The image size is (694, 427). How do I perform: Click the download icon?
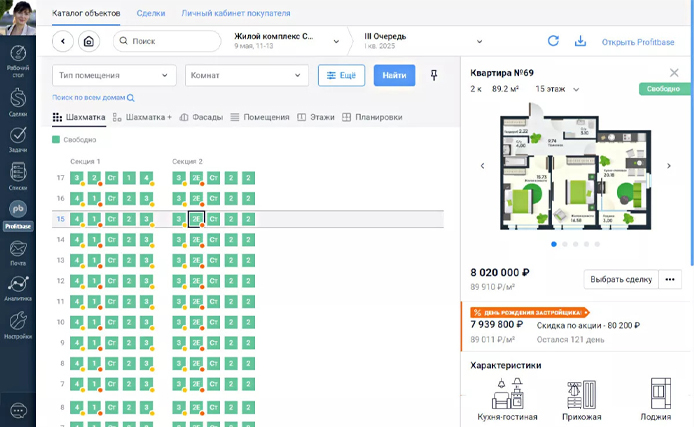tap(581, 41)
